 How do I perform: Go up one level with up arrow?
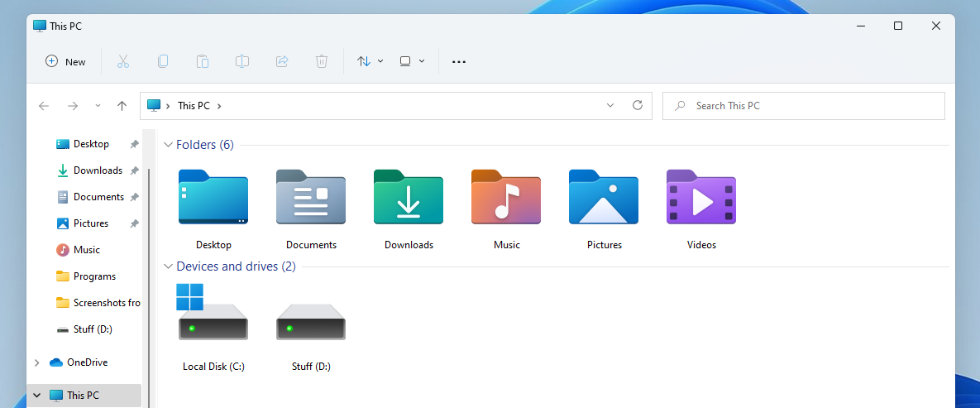[x=122, y=106]
